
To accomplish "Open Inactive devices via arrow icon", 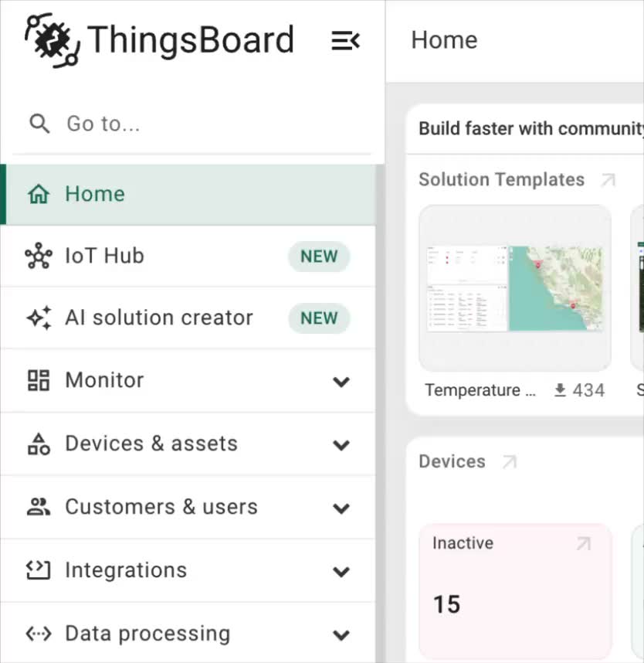I will [584, 543].
